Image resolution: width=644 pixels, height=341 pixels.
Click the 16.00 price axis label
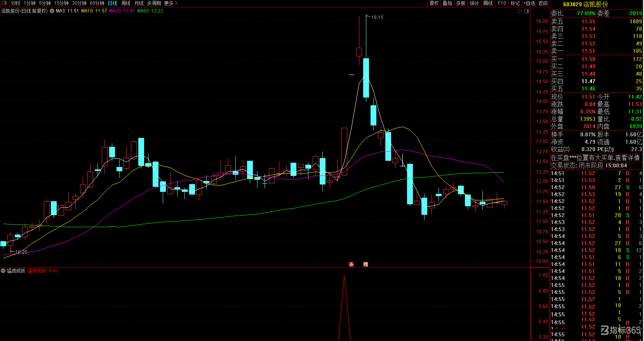tap(542, 21)
